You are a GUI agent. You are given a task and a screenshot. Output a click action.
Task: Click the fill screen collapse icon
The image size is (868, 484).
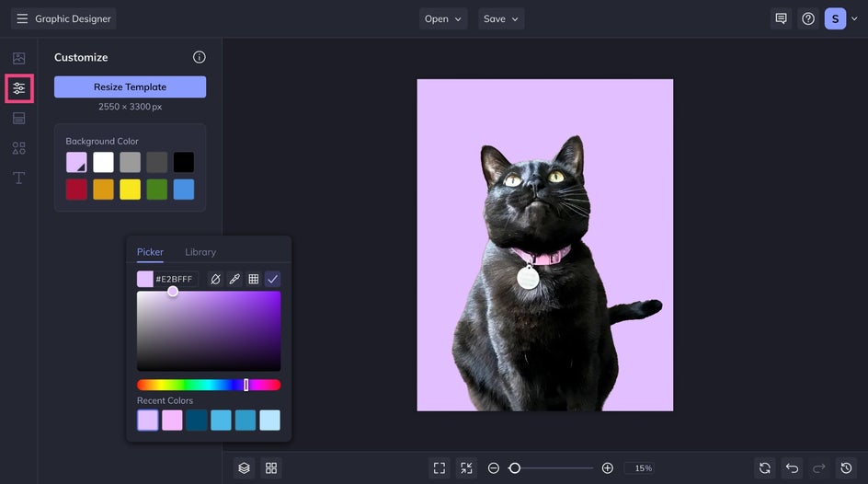pyautogui.click(x=467, y=468)
